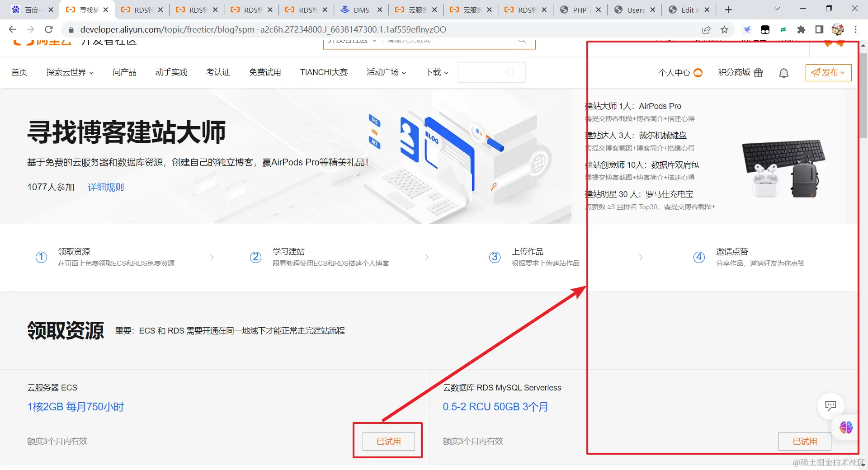Viewport: 868px width, 470px height.
Task: Open the Chrome three-dot menu
Action: click(855, 29)
